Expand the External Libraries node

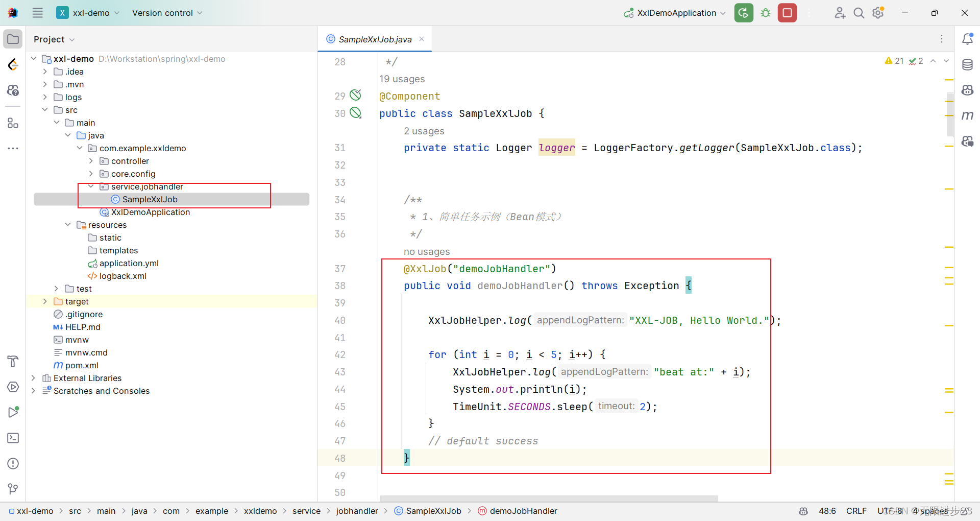pos(33,378)
